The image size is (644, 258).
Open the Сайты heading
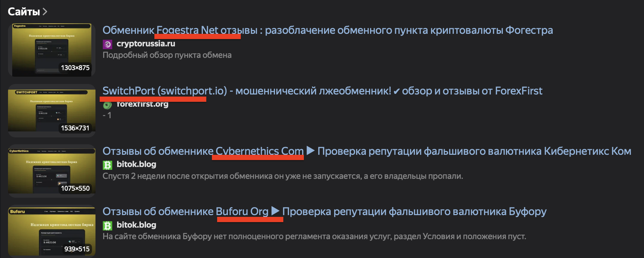24,12
